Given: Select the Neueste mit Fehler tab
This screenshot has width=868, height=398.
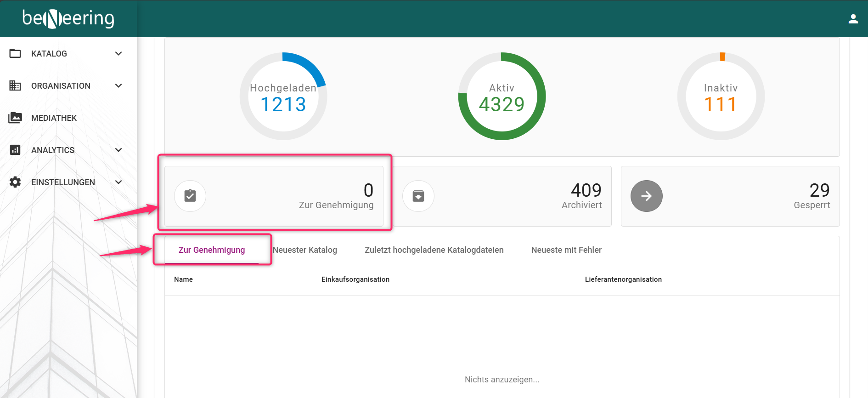Looking at the screenshot, I should (x=566, y=250).
